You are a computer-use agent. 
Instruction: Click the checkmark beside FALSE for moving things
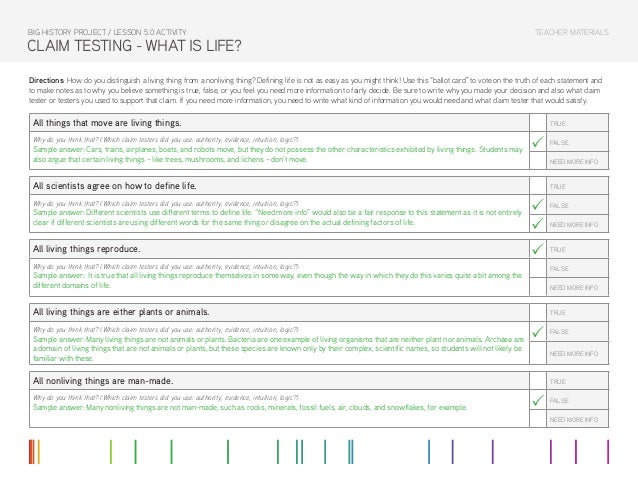539,144
